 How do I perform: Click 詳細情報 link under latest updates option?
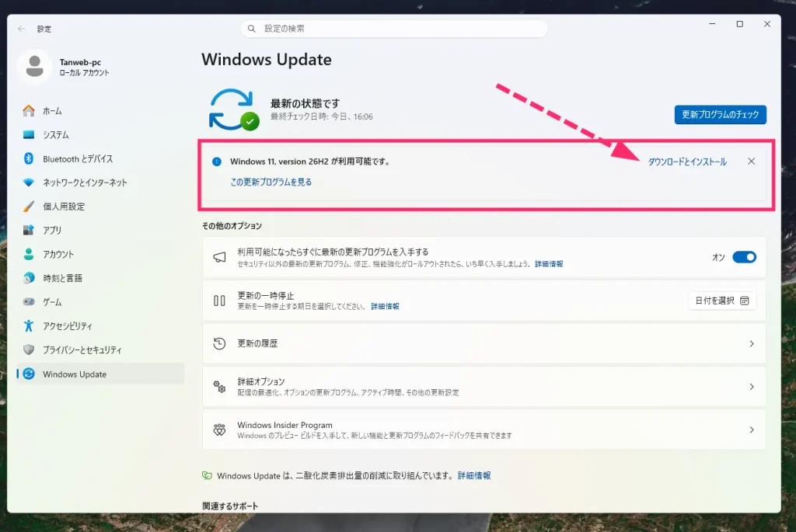pyautogui.click(x=549, y=264)
